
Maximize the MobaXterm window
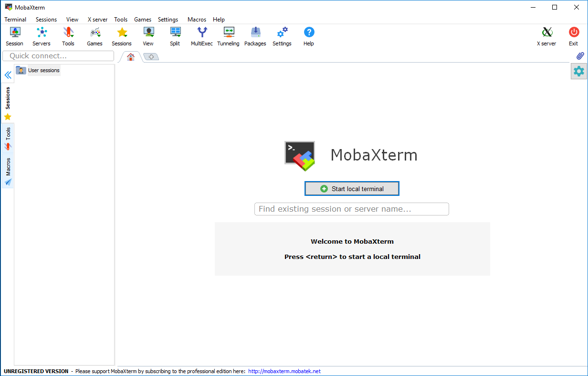pyautogui.click(x=555, y=7)
